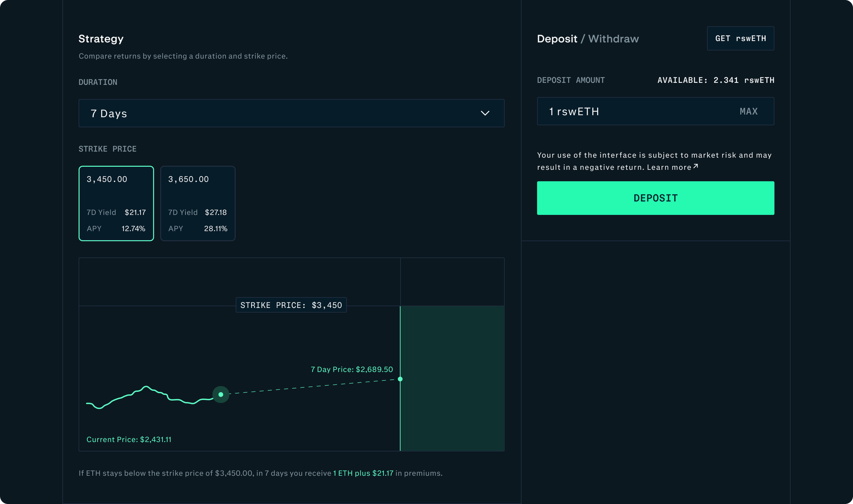Screen dimensions: 853x504
Task: Click the external link arrow next to Learn more
Action: [x=695, y=166]
